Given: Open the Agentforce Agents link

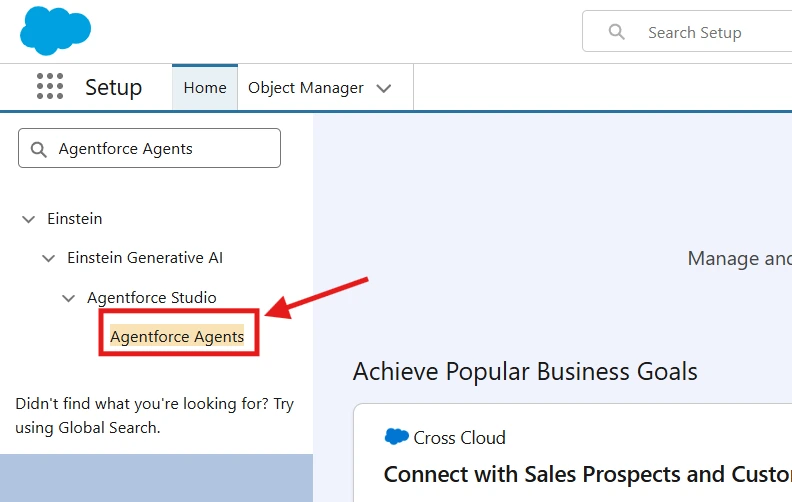Looking at the screenshot, I should click(x=177, y=336).
